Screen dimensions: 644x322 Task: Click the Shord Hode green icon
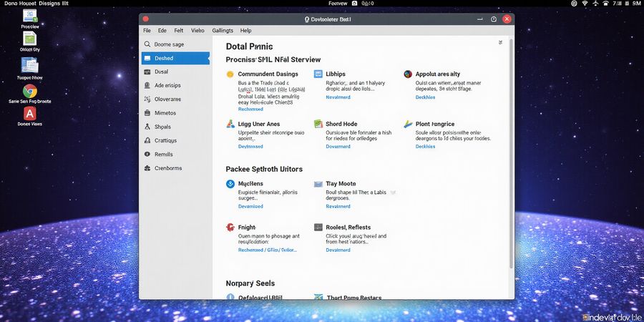coord(318,124)
